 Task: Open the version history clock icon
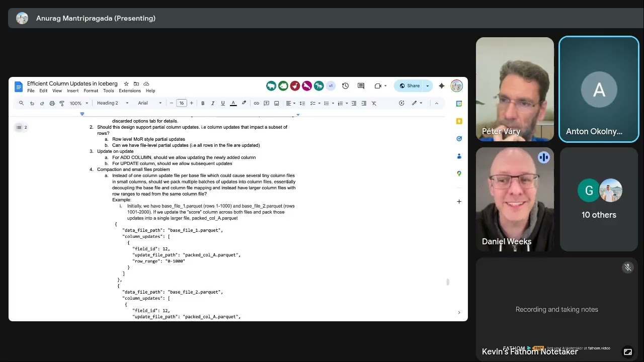click(x=345, y=86)
